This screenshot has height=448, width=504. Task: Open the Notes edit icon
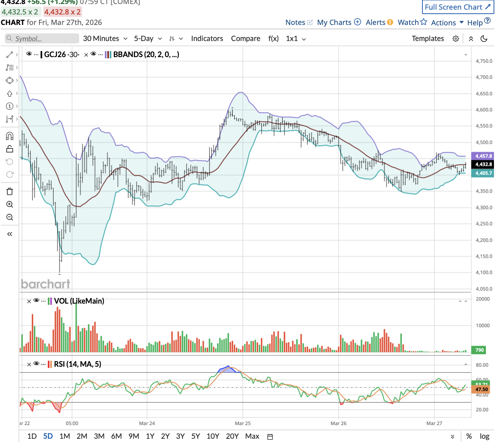pos(310,23)
